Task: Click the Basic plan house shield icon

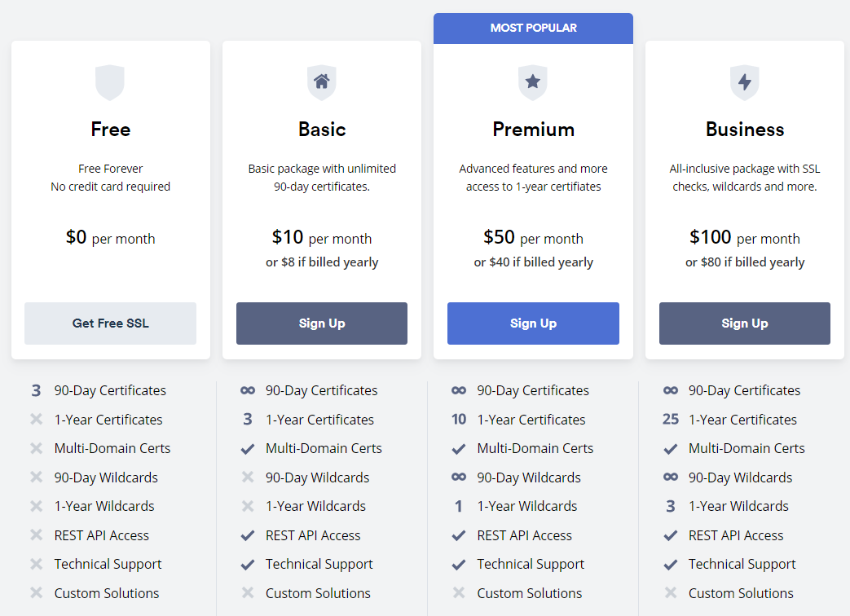Action: click(321, 82)
